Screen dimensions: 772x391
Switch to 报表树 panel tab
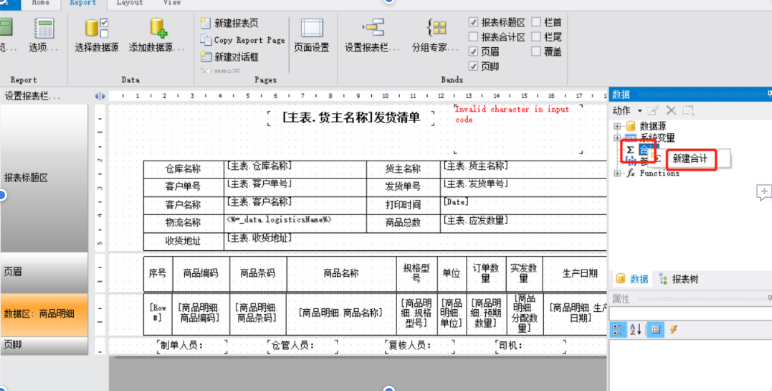679,279
